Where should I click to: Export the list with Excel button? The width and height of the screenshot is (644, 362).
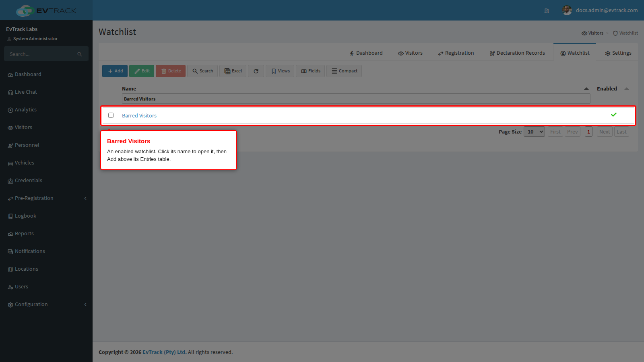[x=233, y=71]
